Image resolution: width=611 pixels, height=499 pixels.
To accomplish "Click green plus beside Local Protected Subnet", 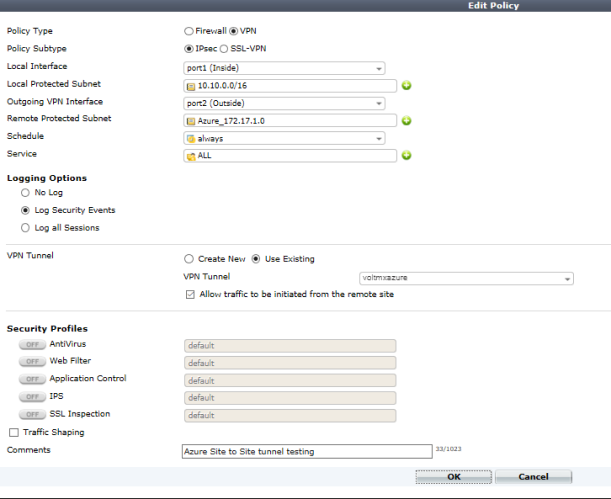I will 407,86.
